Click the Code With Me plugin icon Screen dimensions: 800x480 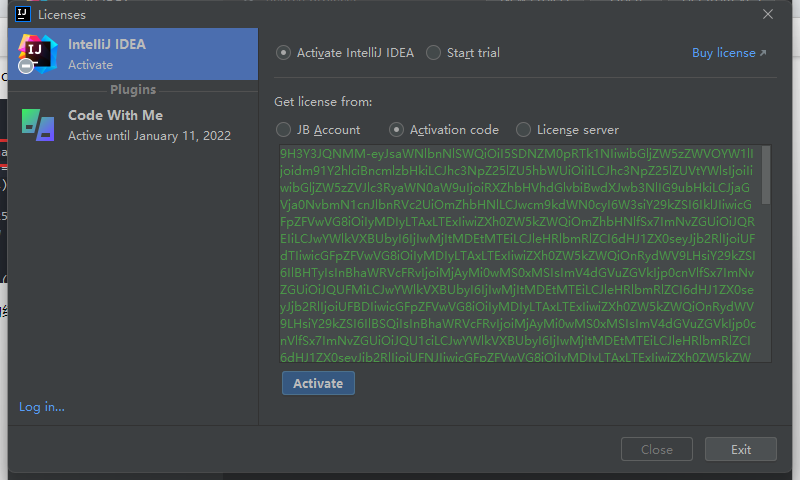37,124
